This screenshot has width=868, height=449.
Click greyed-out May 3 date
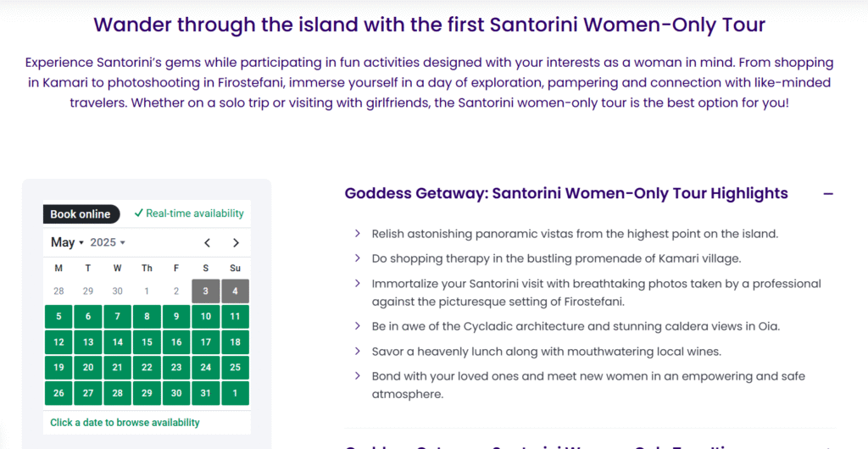[206, 291]
